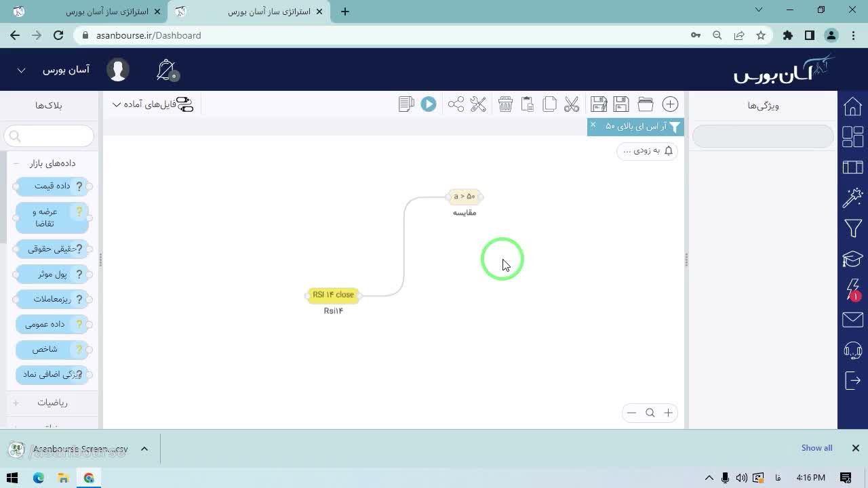Zoom in the canvas with plus control
The height and width of the screenshot is (488, 868).
point(668,413)
